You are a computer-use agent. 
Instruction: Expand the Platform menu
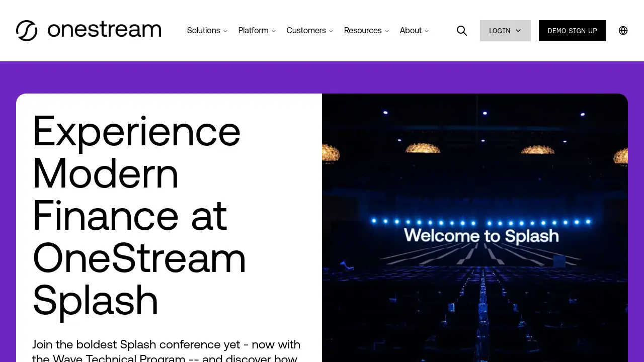click(257, 31)
